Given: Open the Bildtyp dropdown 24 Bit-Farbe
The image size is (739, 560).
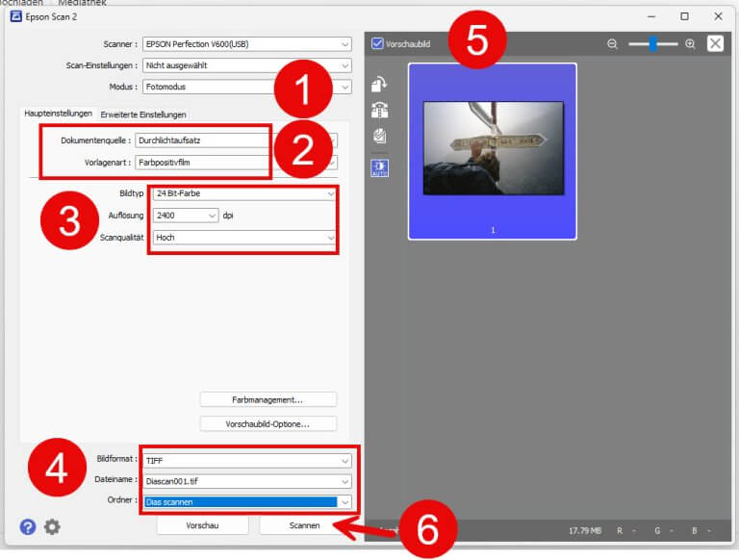Looking at the screenshot, I should [244, 193].
